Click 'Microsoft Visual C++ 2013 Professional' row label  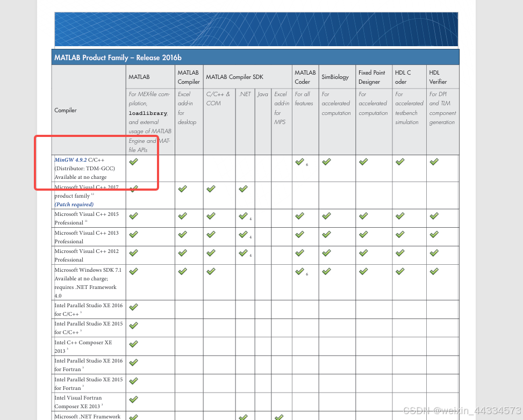[87, 237]
